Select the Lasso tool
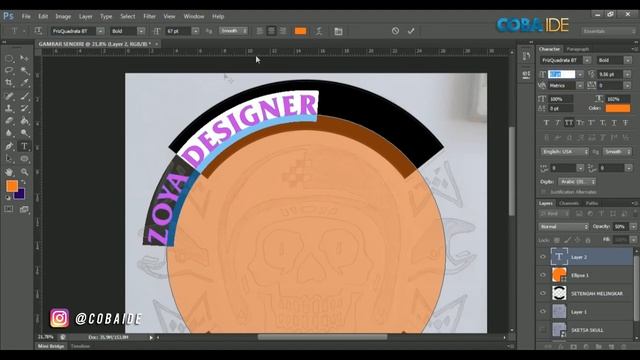Image resolution: width=640 pixels, height=360 pixels. click(9, 71)
